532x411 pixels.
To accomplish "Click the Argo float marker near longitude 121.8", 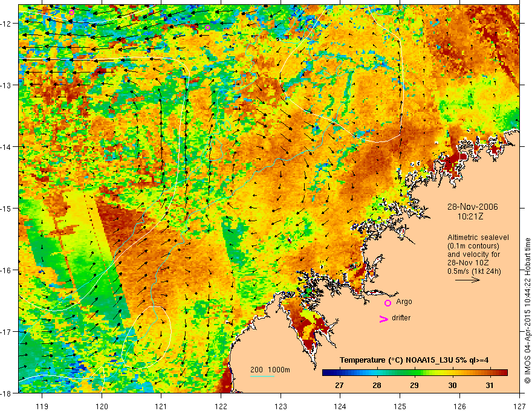I will click(x=207, y=27).
